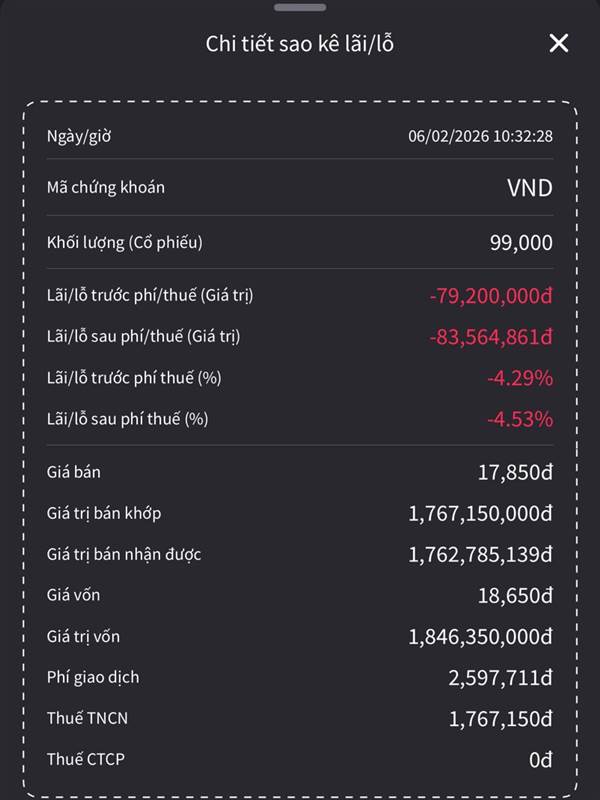Close the profit/loss statement detail sheet
This screenshot has width=600, height=800.
(x=559, y=43)
